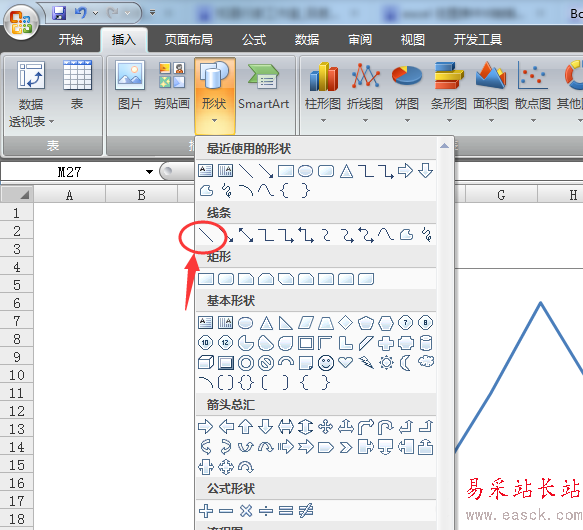This screenshot has width=583, height=530.
Task: Select text box in 最近使用的形状
Action: tap(206, 171)
